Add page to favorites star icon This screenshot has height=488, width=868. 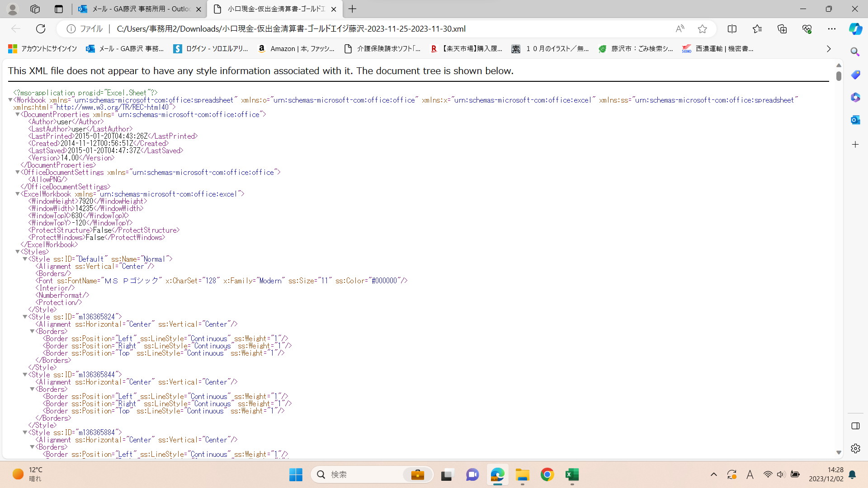[x=702, y=29]
